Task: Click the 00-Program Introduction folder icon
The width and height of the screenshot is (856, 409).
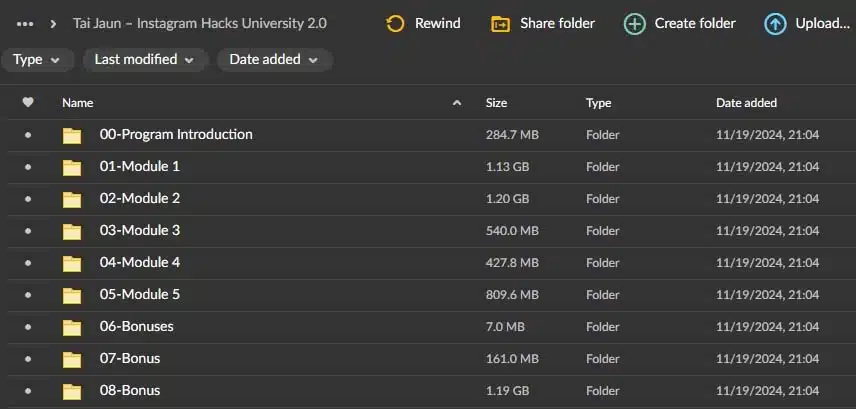Action: tap(72, 135)
